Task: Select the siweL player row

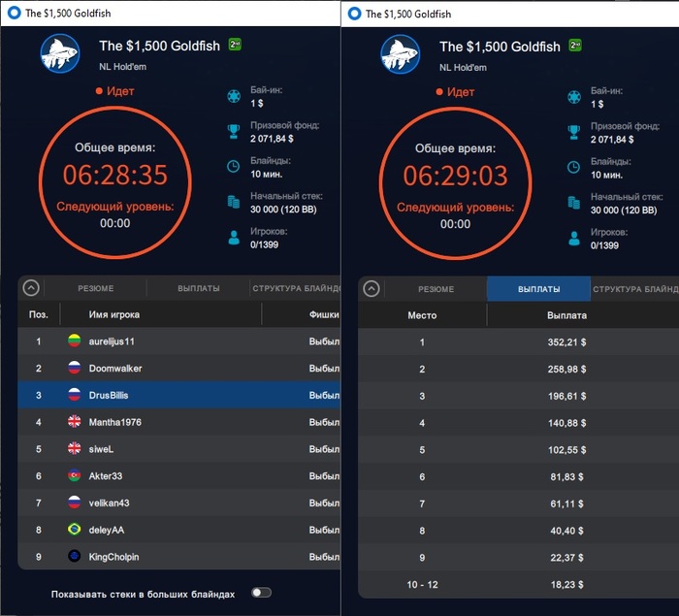Action: point(179,449)
